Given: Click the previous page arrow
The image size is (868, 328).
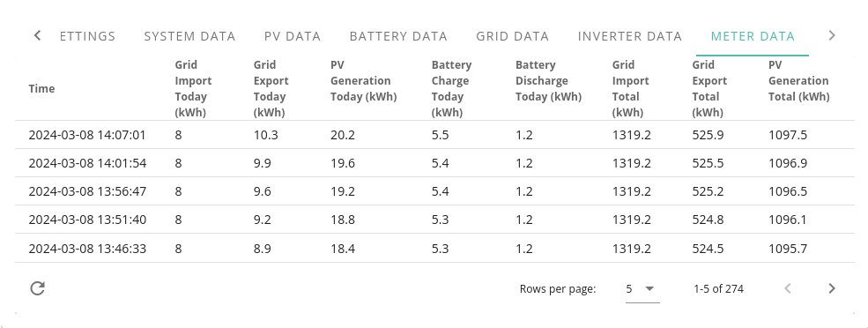Looking at the screenshot, I should [788, 288].
